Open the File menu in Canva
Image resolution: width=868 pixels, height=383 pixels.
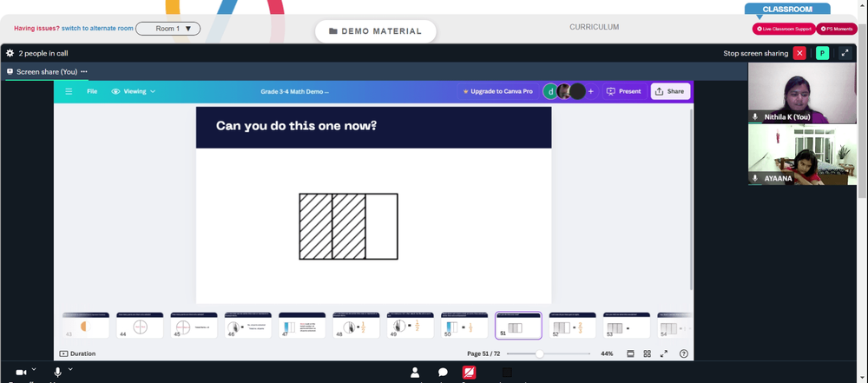click(92, 91)
